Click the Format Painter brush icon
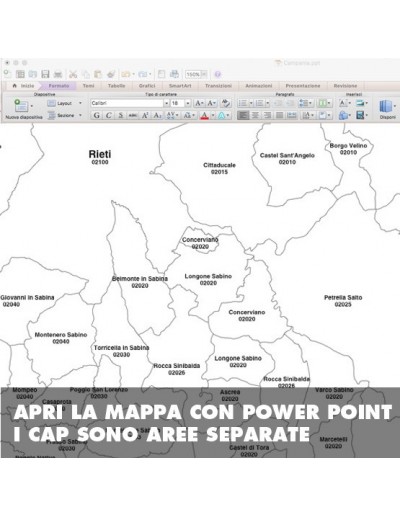The height and width of the screenshot is (517, 400). click(x=111, y=74)
